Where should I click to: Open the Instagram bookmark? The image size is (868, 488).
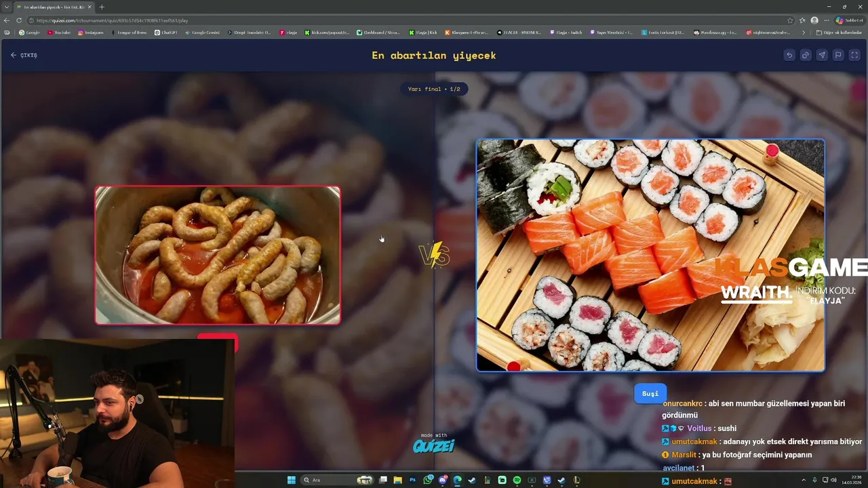pos(91,32)
